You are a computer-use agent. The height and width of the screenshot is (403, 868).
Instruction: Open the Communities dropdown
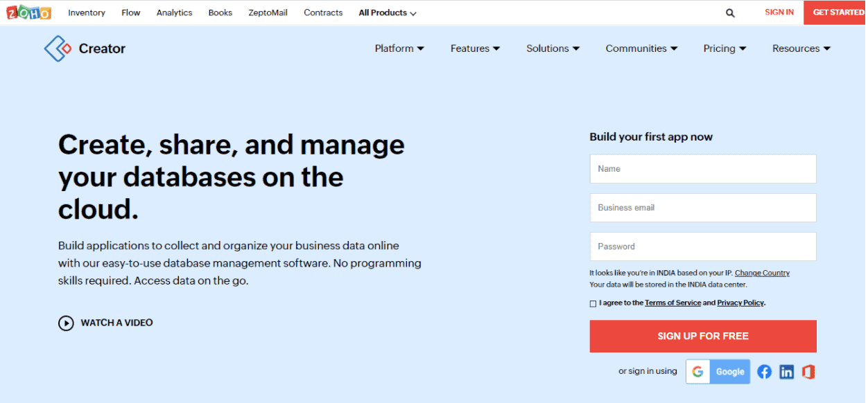coord(641,48)
